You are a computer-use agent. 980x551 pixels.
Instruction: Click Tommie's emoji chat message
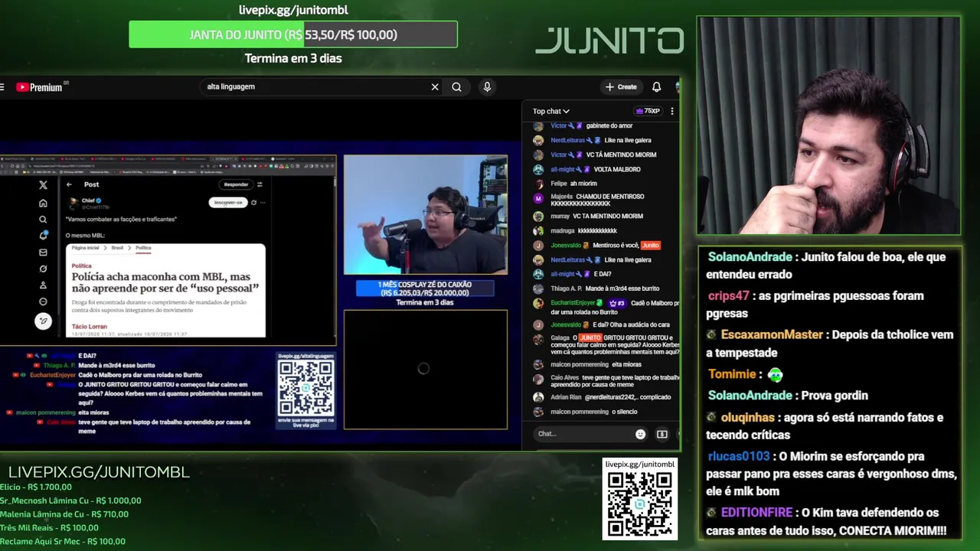775,374
